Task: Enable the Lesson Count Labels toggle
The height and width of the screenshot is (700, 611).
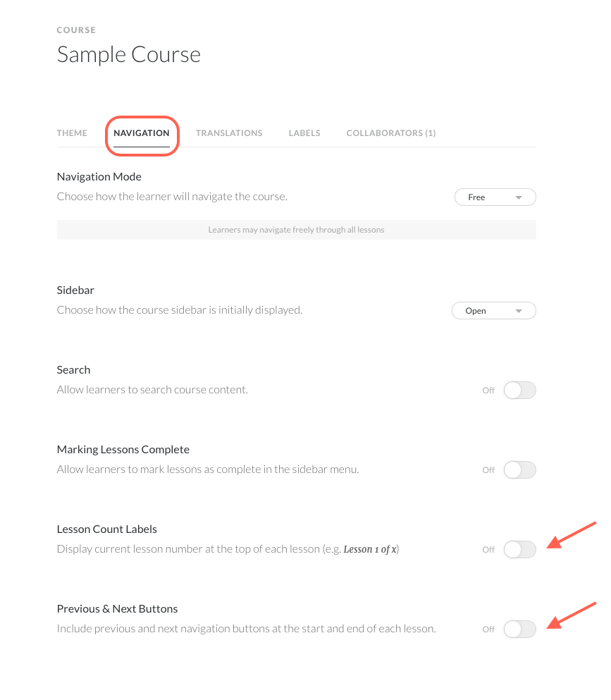Action: tap(519, 550)
